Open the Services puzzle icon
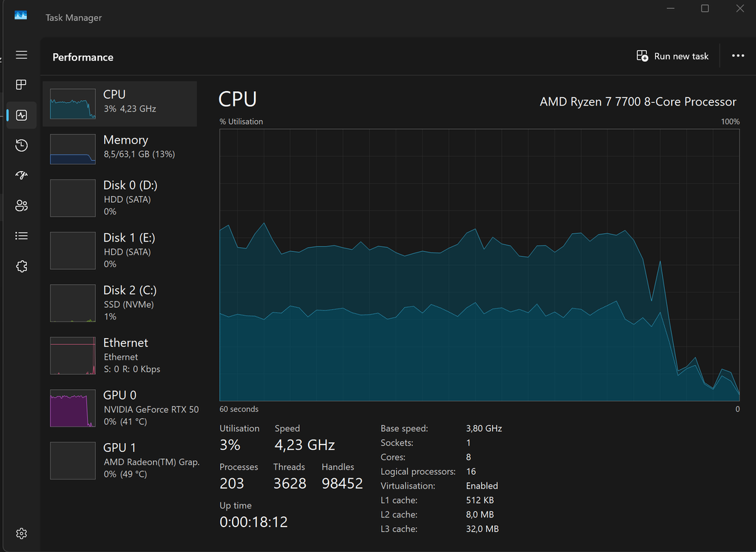The width and height of the screenshot is (756, 552). [21, 266]
